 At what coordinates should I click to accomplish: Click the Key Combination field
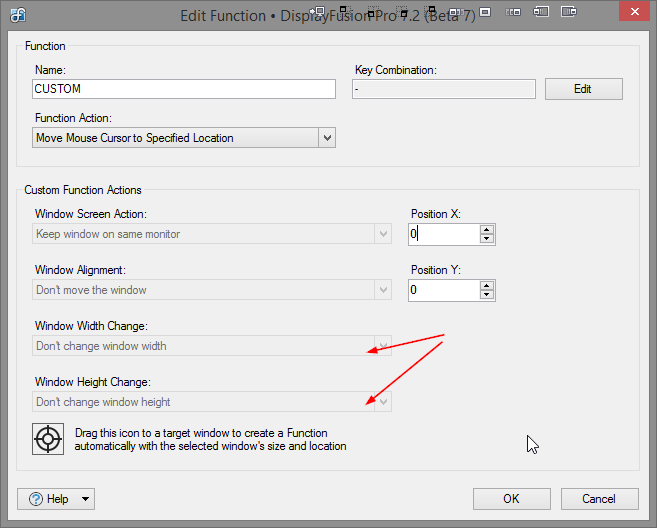(x=443, y=89)
